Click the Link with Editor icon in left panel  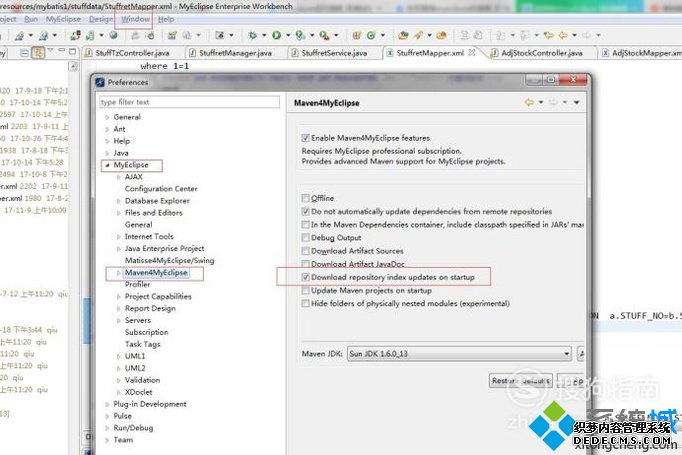(x=38, y=53)
